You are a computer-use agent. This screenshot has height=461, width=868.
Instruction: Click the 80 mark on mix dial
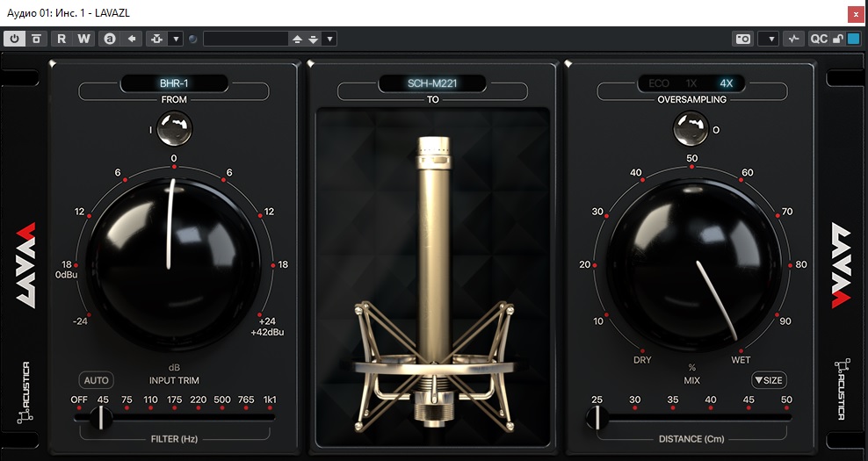pyautogui.click(x=801, y=264)
